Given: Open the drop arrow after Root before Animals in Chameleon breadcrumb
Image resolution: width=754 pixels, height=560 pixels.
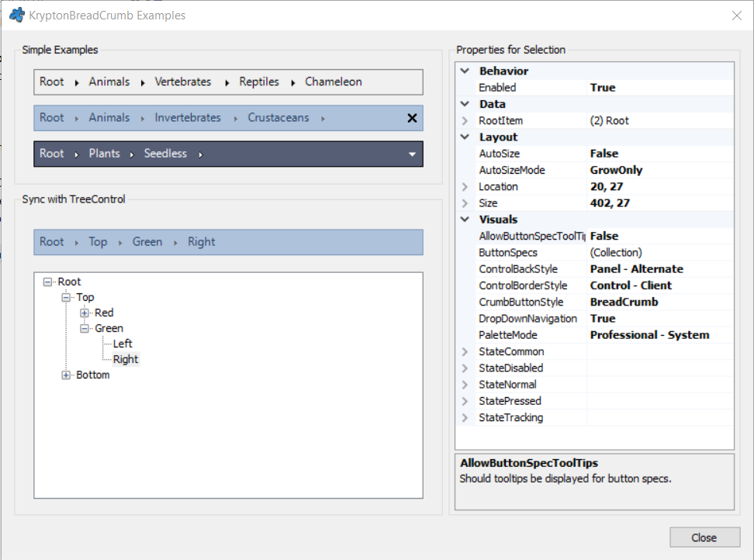Looking at the screenshot, I should pyautogui.click(x=77, y=83).
